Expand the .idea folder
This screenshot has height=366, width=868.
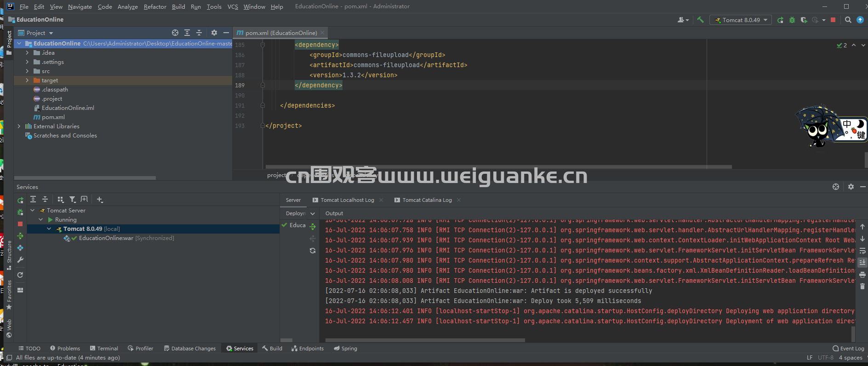point(27,53)
